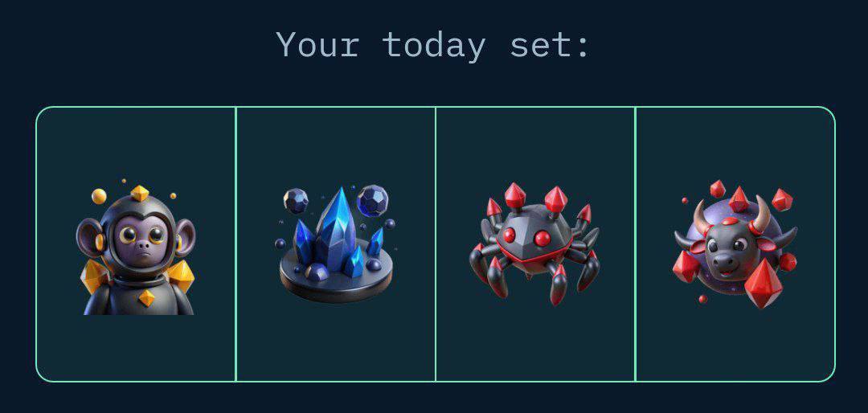Choose the red-eyed spider robot icon
Screen dimensions: 868x413
534,244
